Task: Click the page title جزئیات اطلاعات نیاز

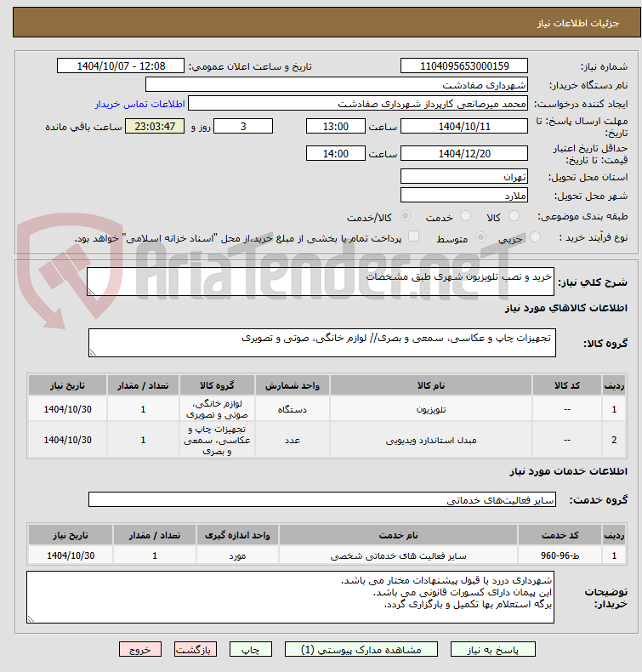Action: point(578,23)
